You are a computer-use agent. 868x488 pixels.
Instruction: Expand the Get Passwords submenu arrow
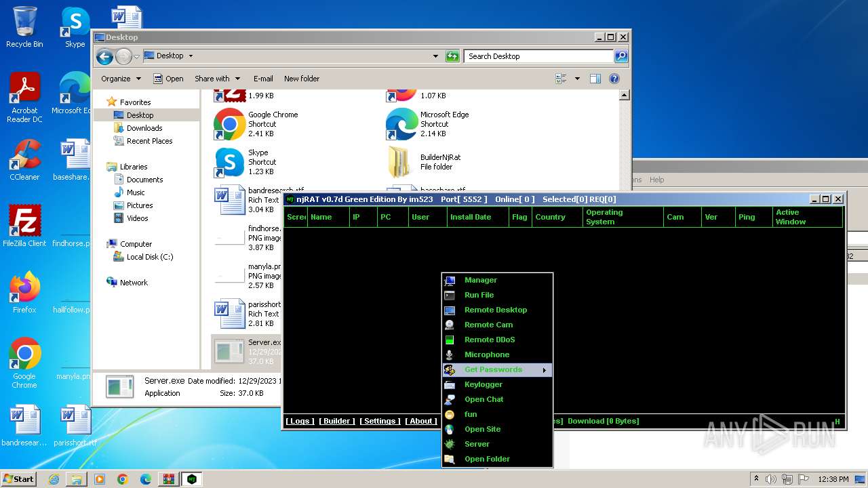click(x=544, y=370)
